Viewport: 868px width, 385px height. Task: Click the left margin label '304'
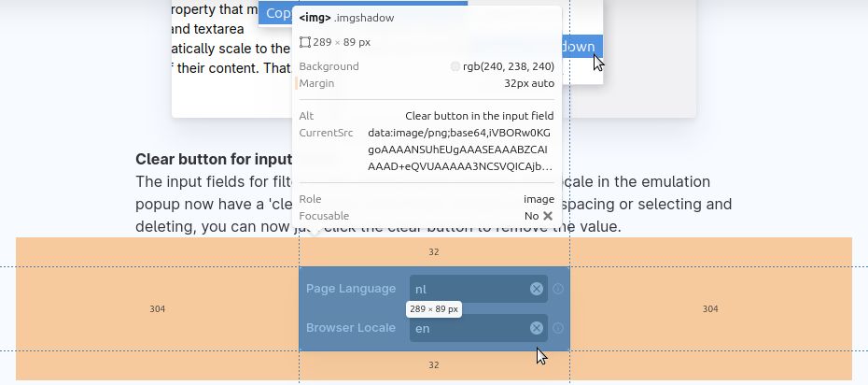coord(157,309)
